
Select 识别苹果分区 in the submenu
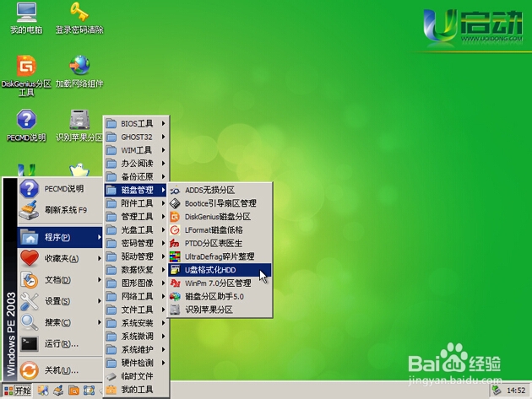tap(220, 310)
